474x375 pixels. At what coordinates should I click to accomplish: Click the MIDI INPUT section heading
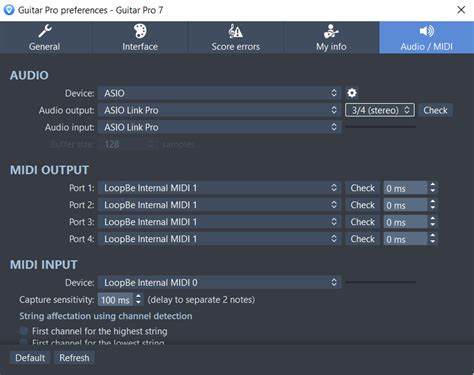click(44, 265)
